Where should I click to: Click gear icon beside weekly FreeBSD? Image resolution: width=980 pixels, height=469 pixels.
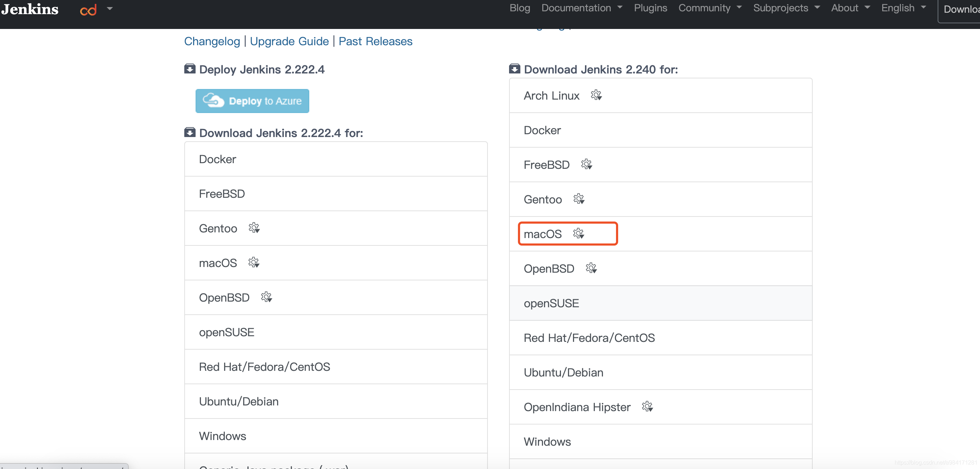586,165
